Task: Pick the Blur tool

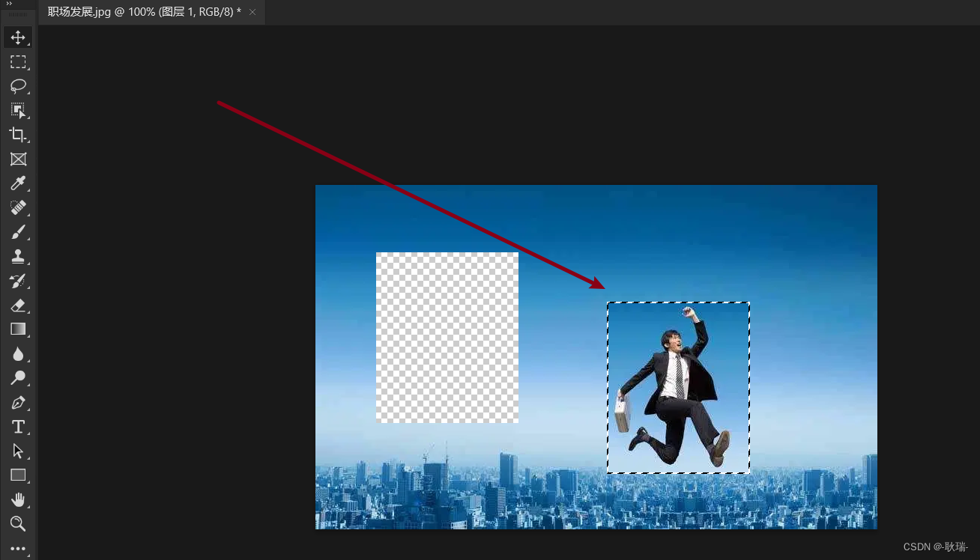Action: (x=18, y=353)
